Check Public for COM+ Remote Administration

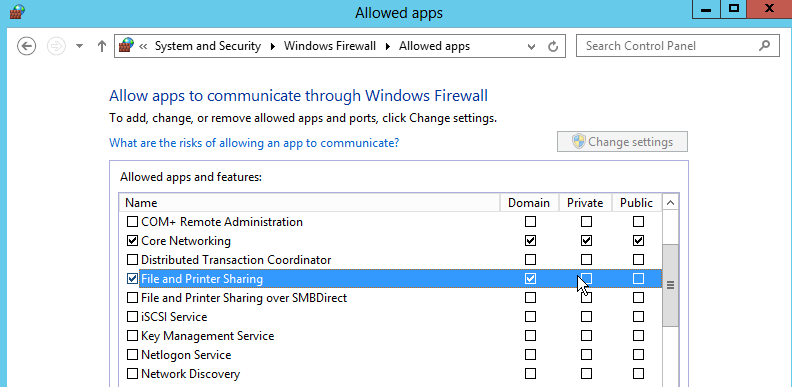point(638,222)
